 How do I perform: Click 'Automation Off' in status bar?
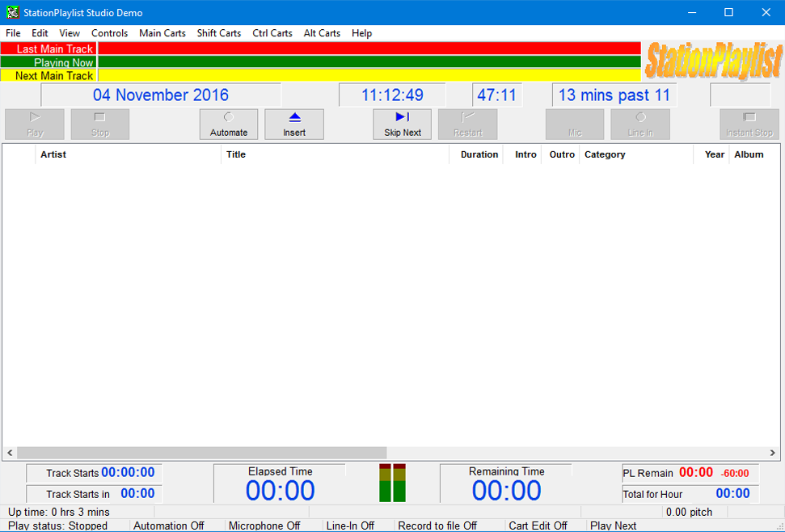[169, 526]
